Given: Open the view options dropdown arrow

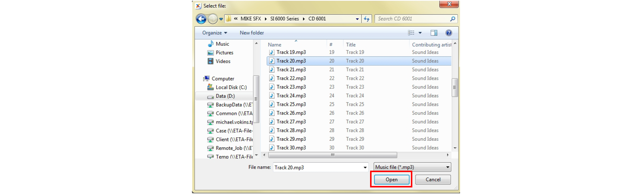Looking at the screenshot, I should pos(420,33).
